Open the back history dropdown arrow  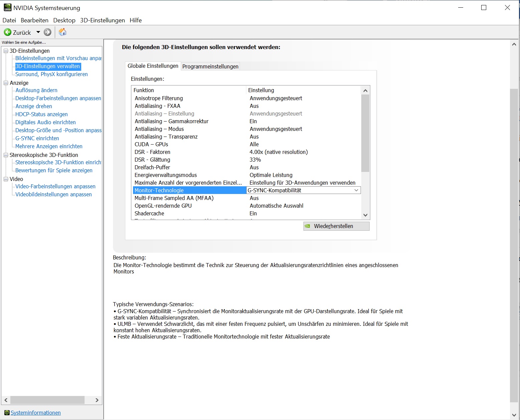pos(38,32)
